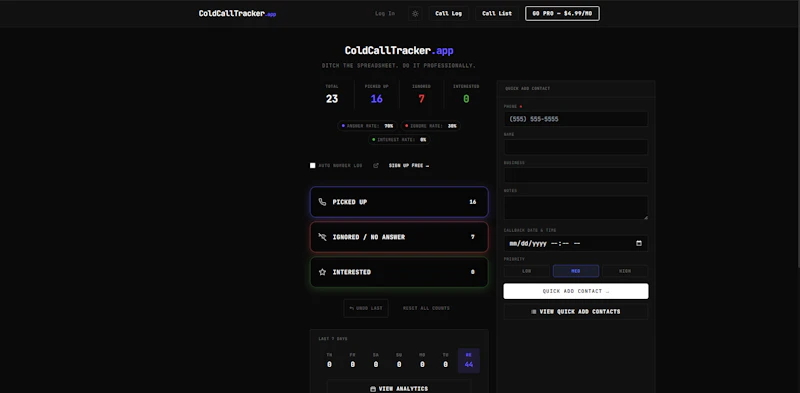Viewport: 800px width, 393px height.
Task: Focus the Business input field
Action: (x=576, y=175)
